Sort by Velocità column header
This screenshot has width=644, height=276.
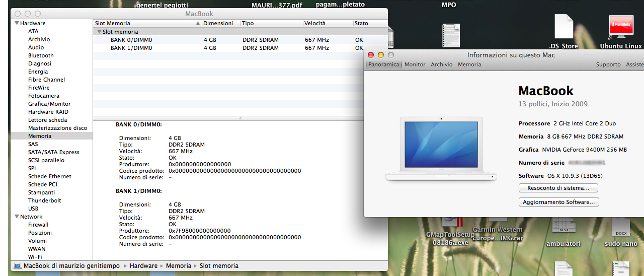[x=328, y=23]
